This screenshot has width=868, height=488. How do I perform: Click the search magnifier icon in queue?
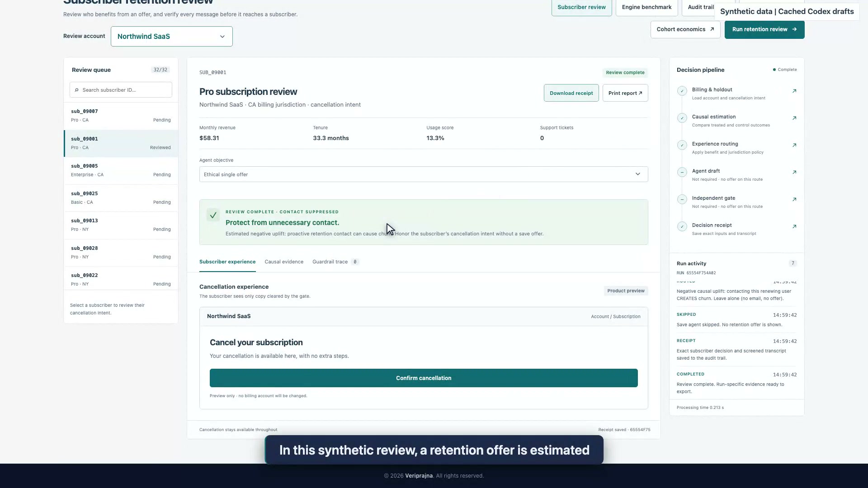(76, 90)
